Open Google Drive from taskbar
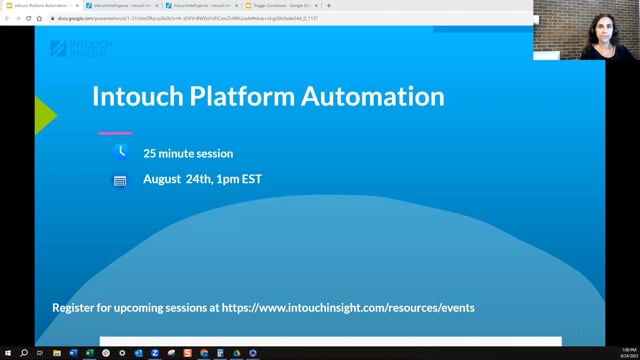640x360 pixels. pyautogui.click(x=236, y=353)
